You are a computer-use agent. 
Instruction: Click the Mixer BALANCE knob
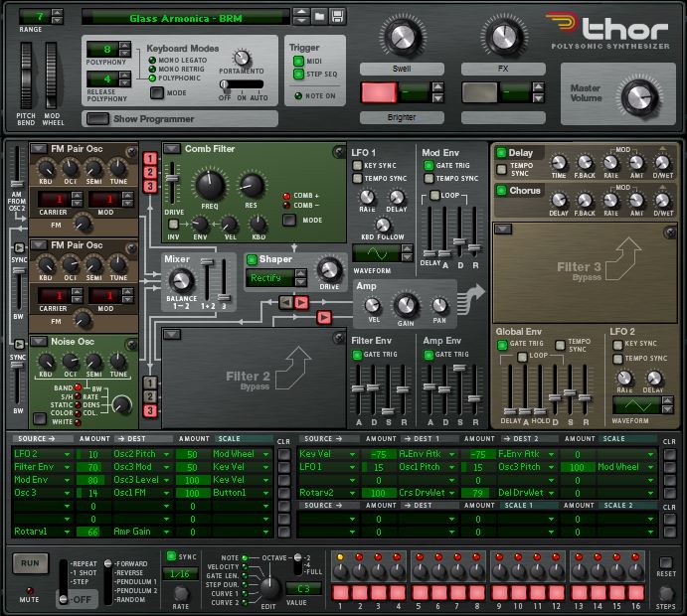(x=181, y=280)
